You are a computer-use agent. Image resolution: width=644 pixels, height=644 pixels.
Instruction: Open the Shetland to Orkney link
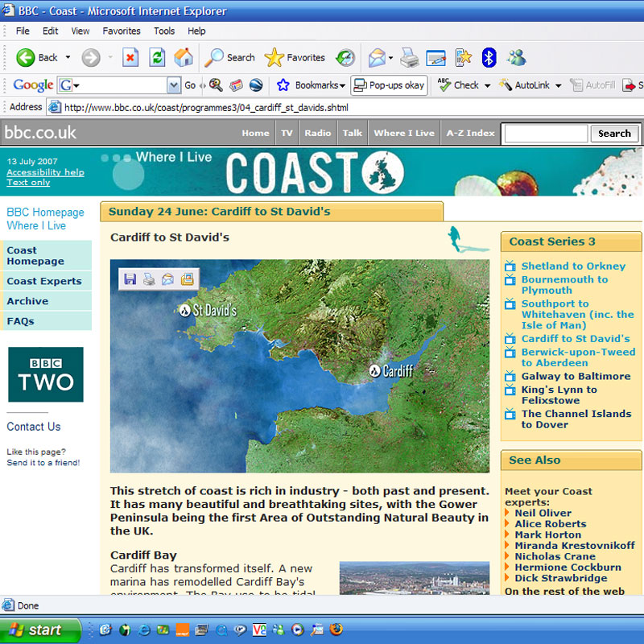(x=572, y=266)
